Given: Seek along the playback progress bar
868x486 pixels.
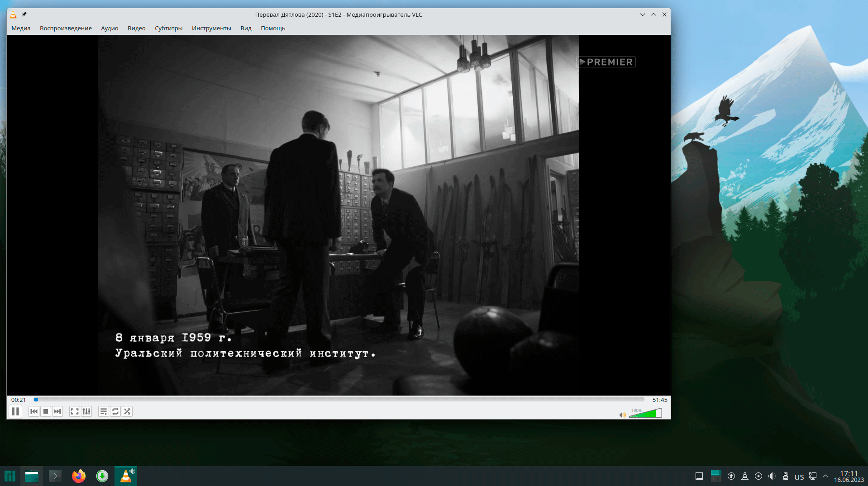Looking at the screenshot, I should coord(339,400).
